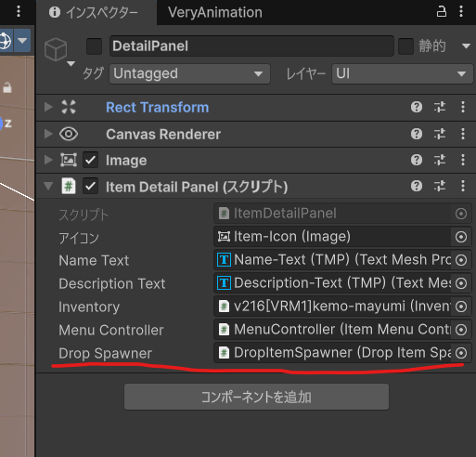Screen dimensions: 476x457
Task: Open object picker for Name Text
Action: 461,260
